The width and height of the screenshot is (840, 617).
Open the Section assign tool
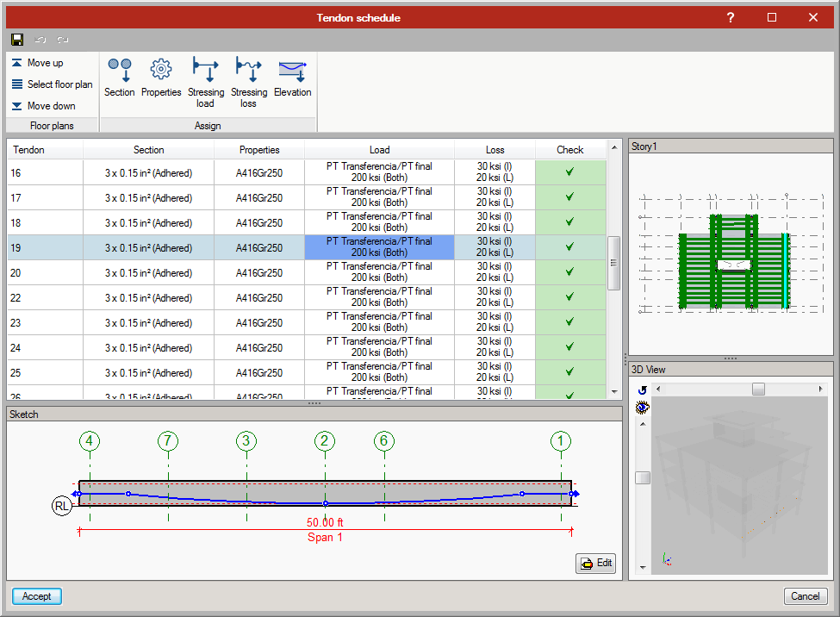tap(120, 77)
